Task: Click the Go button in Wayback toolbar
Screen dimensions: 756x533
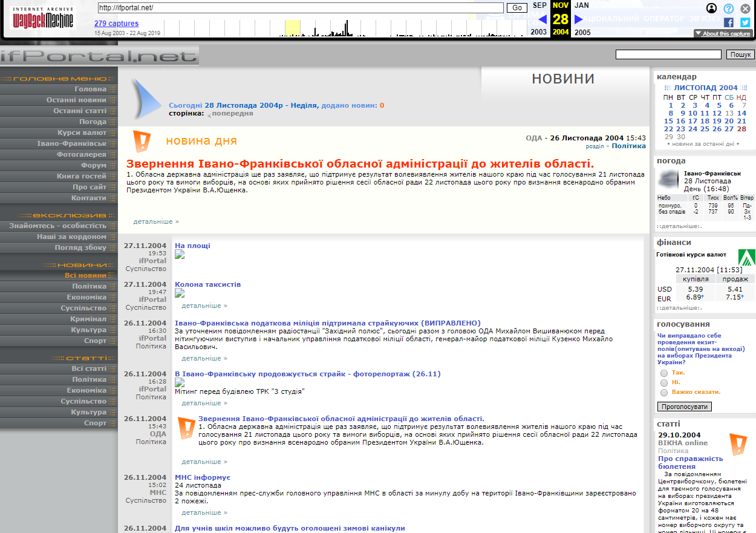Action: point(517,8)
